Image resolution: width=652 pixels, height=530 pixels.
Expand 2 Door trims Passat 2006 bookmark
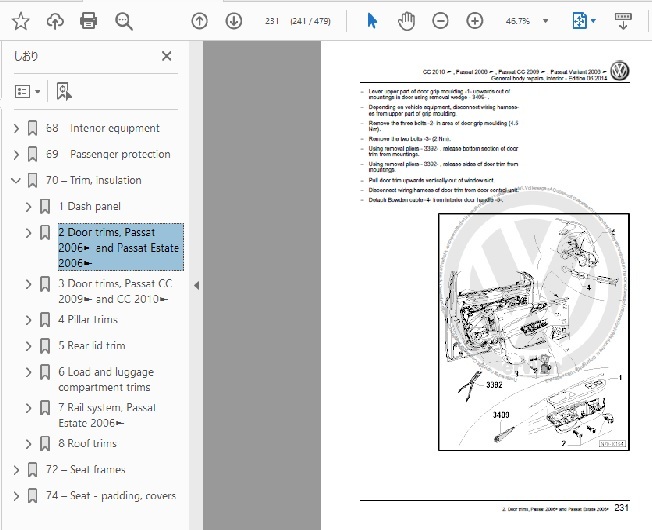tap(28, 233)
